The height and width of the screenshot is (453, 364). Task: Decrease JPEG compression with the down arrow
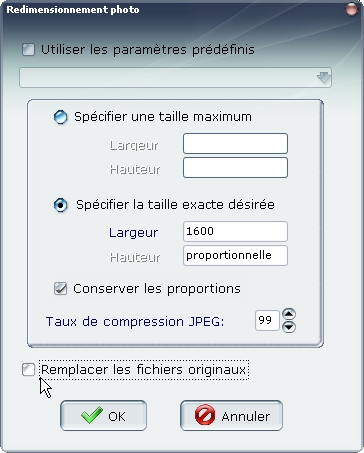click(x=289, y=327)
